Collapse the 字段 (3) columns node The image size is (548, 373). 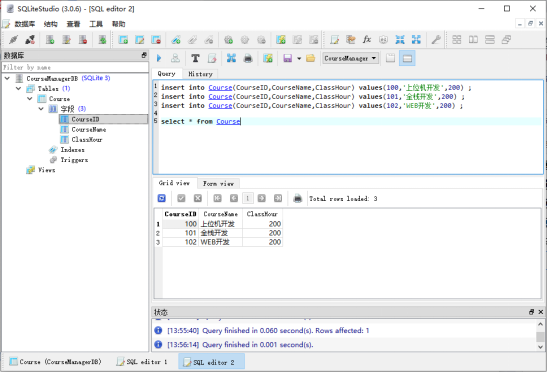[x=41, y=109]
